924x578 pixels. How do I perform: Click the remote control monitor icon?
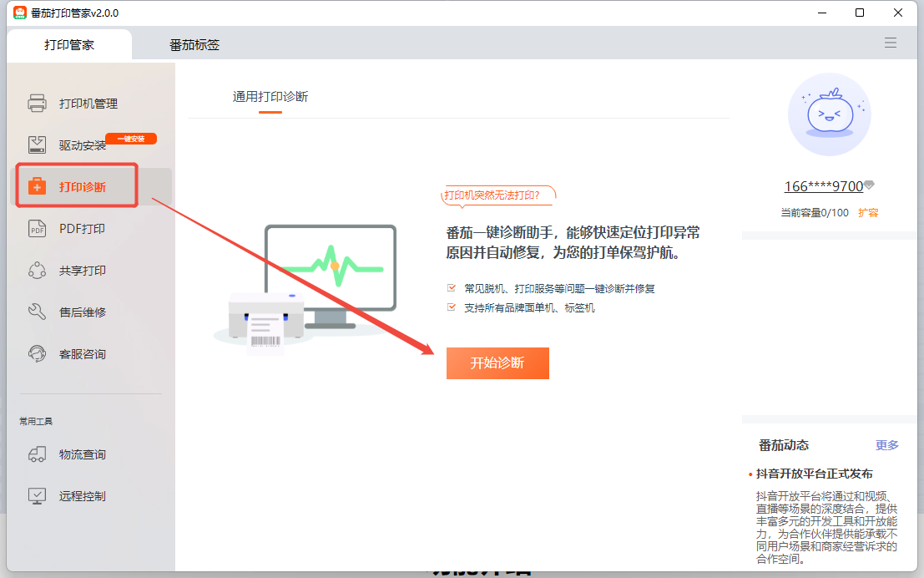37,496
